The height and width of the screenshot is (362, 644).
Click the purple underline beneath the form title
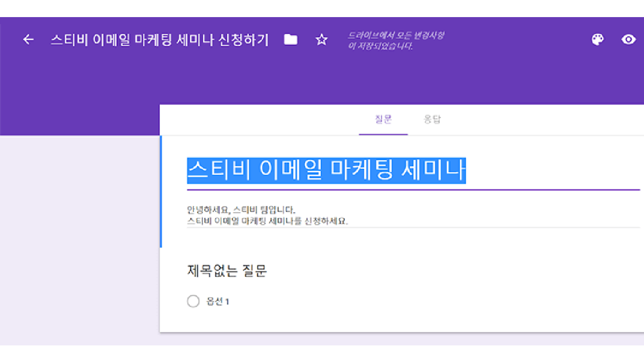click(x=413, y=190)
